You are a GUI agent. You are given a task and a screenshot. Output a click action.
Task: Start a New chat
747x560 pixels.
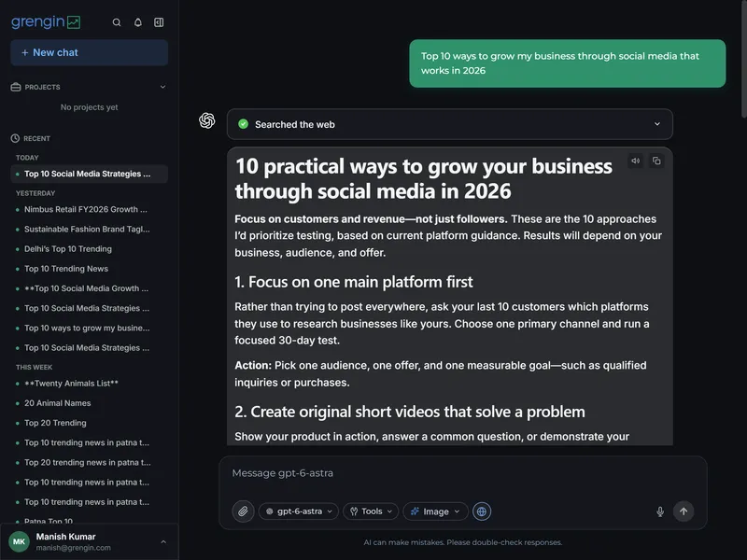coord(89,52)
